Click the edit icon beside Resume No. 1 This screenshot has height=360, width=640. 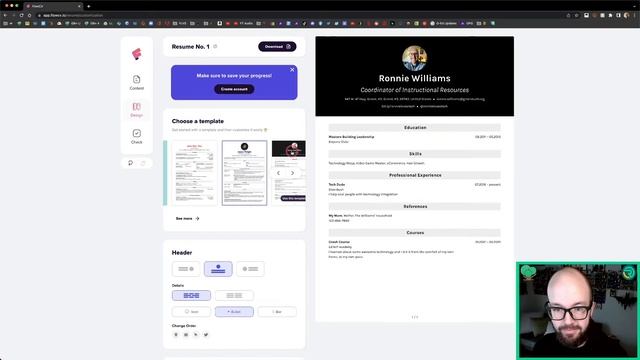pos(215,47)
